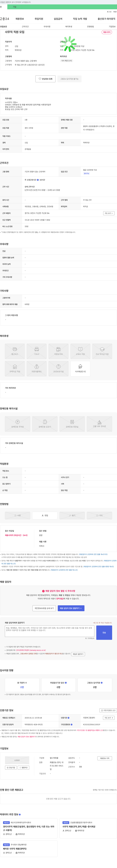Click the 거짓구인광고 신고 button
This screenshot has height=868, width=117.
pos(108,710)
